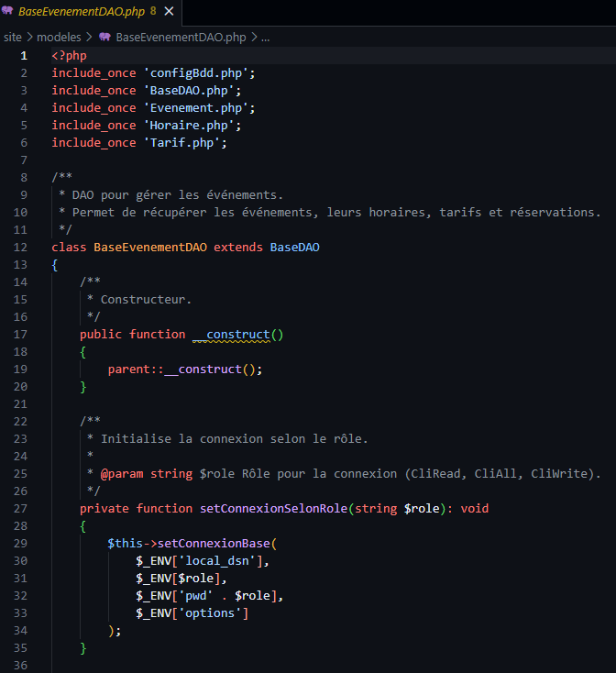Click line number 27 in the gutter
This screenshot has height=673, width=616.
[x=22, y=508]
